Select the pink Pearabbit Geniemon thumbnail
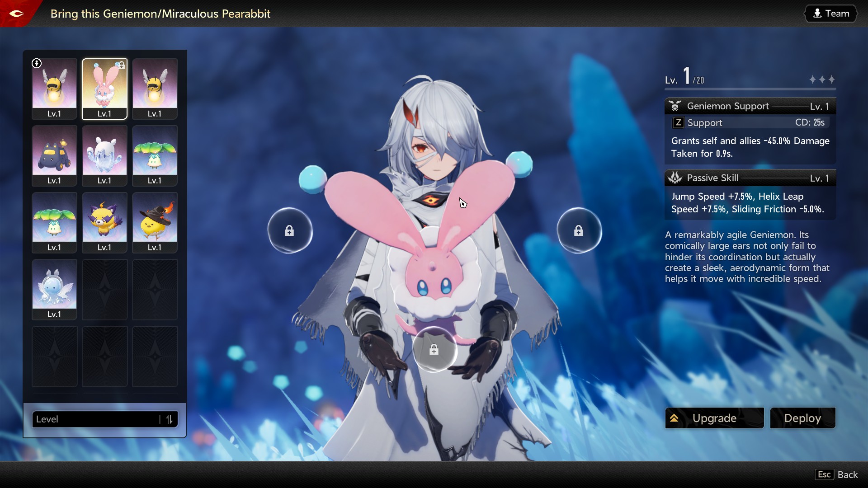868x488 pixels. coord(104,88)
